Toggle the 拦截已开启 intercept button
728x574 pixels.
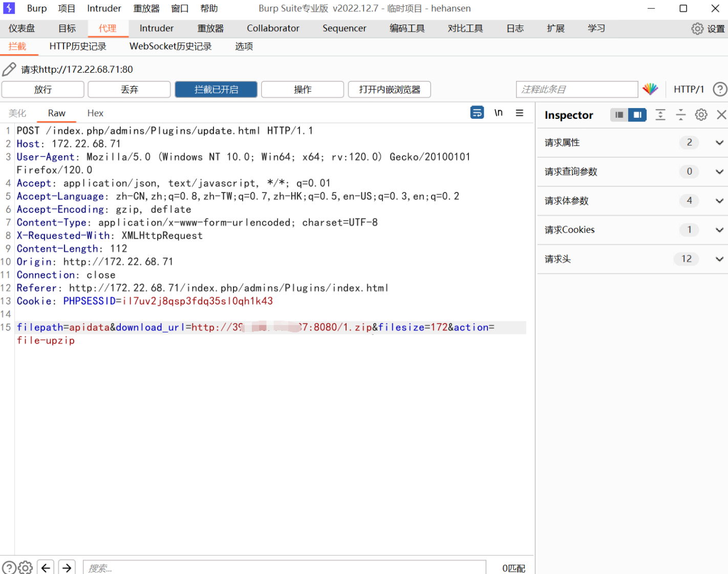pyautogui.click(x=216, y=89)
